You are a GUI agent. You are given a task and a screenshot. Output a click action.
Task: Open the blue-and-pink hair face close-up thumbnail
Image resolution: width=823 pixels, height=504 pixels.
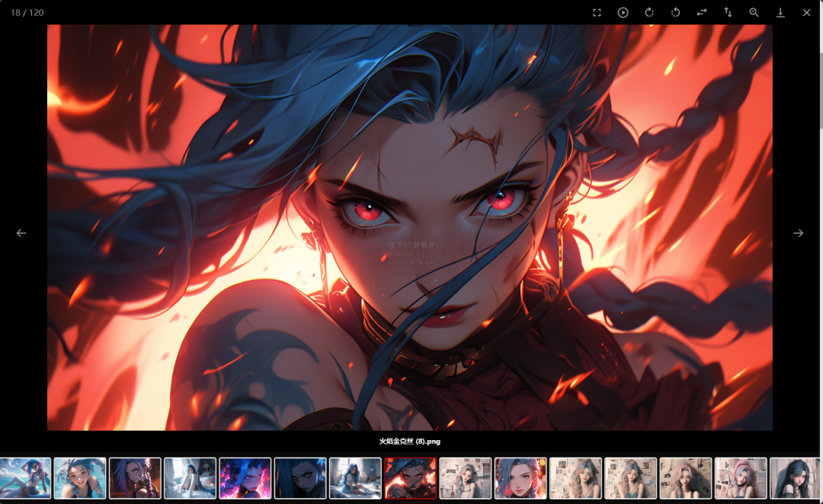click(x=520, y=478)
